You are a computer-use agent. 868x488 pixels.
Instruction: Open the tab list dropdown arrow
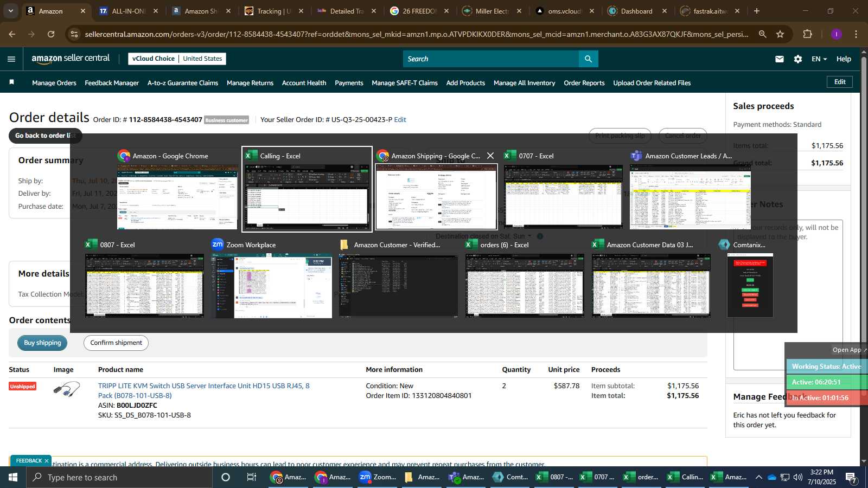[x=10, y=11]
